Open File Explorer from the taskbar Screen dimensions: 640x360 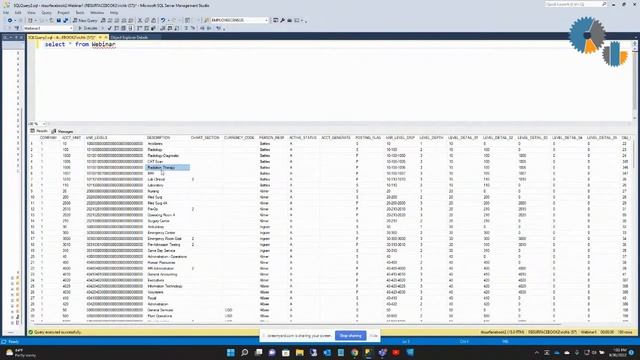coord(300,352)
